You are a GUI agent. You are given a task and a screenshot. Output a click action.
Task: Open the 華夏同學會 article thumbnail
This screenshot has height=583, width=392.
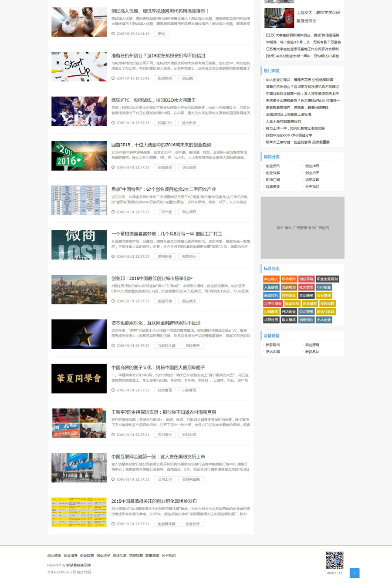[79, 378]
